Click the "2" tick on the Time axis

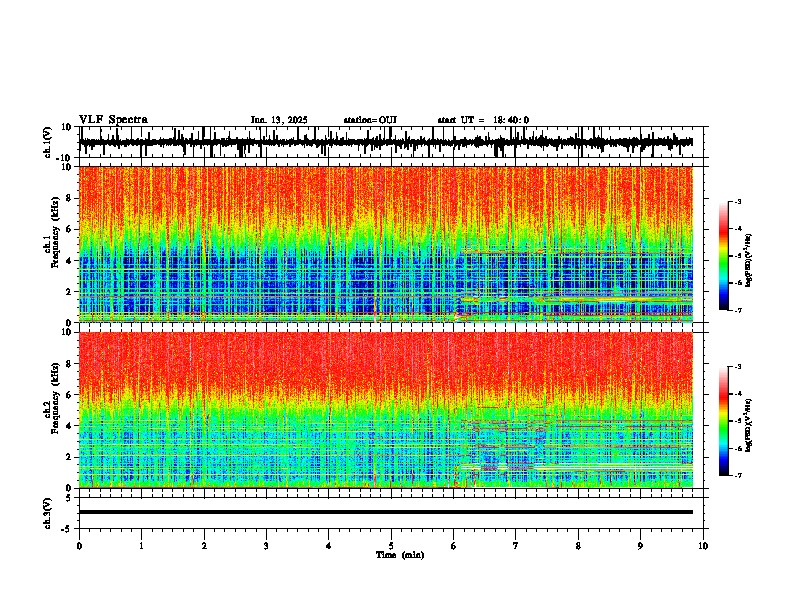[x=204, y=546]
